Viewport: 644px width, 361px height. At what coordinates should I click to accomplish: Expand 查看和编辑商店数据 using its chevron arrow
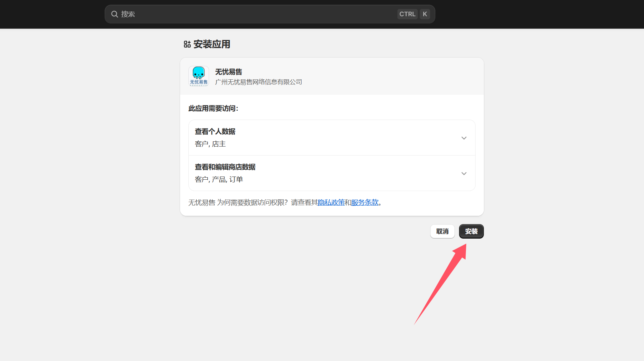pyautogui.click(x=464, y=173)
